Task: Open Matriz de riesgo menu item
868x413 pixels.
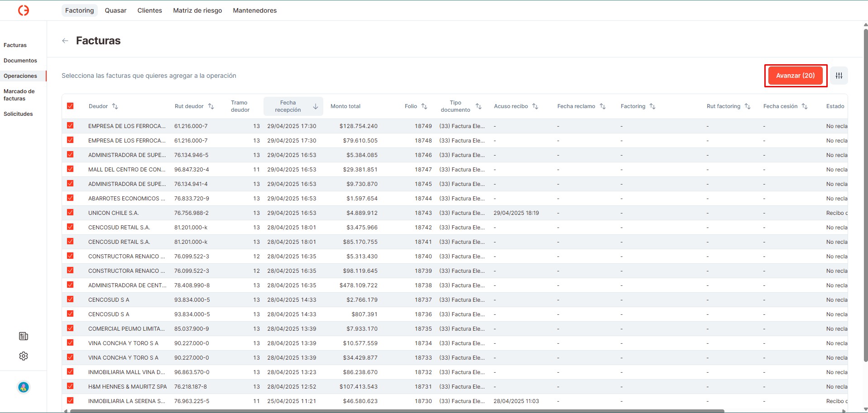Action: [197, 10]
